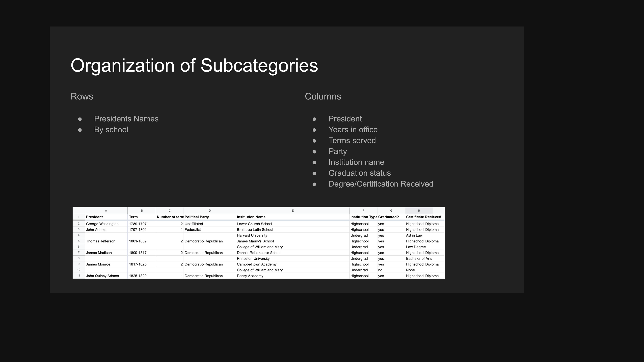644x362 pixels.
Task: Click the 'Degree/Certification Received' bullet
Action: coord(381,184)
